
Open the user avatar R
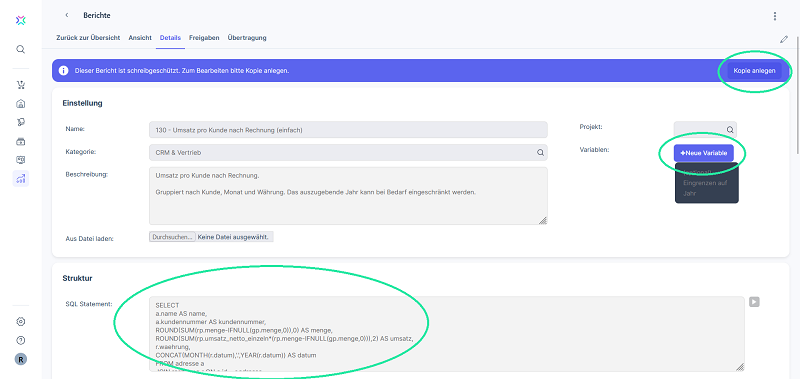(20, 359)
